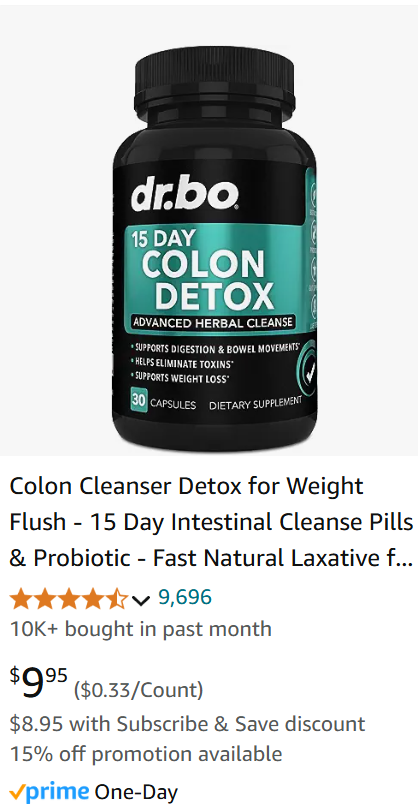
Task: Click the '30' capsules badge on bottle
Action: point(139,400)
